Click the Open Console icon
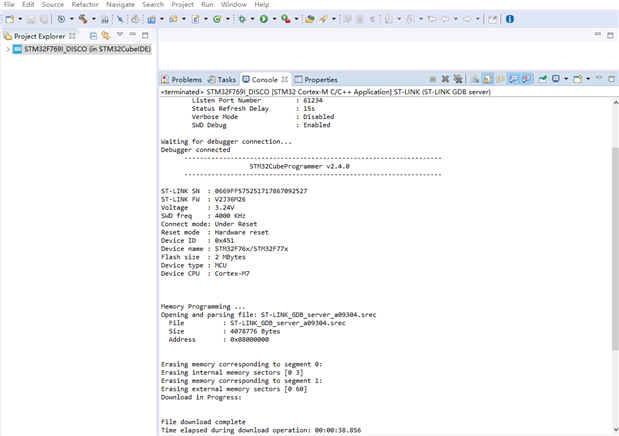This screenshot has height=436, width=619. (x=578, y=79)
